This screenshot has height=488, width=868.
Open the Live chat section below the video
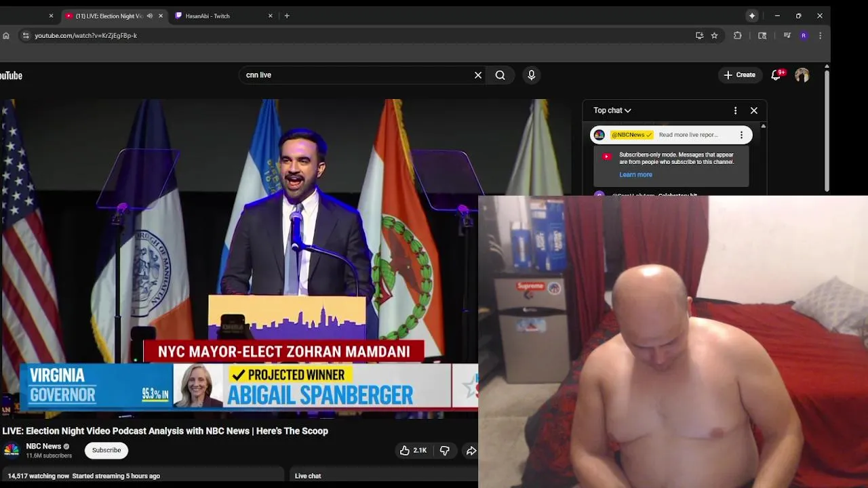point(308,476)
